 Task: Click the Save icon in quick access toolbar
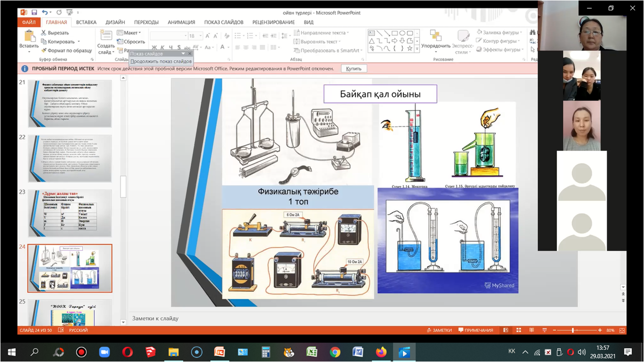[34, 12]
